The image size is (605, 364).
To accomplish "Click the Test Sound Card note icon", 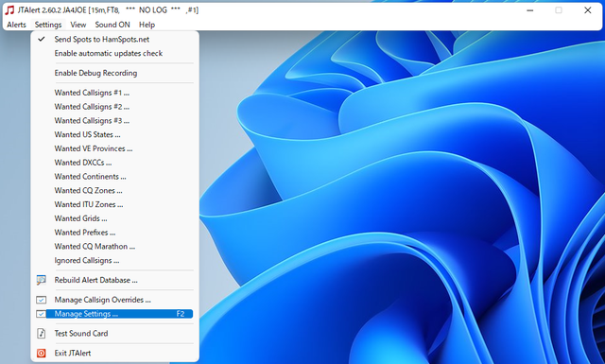I will (42, 334).
